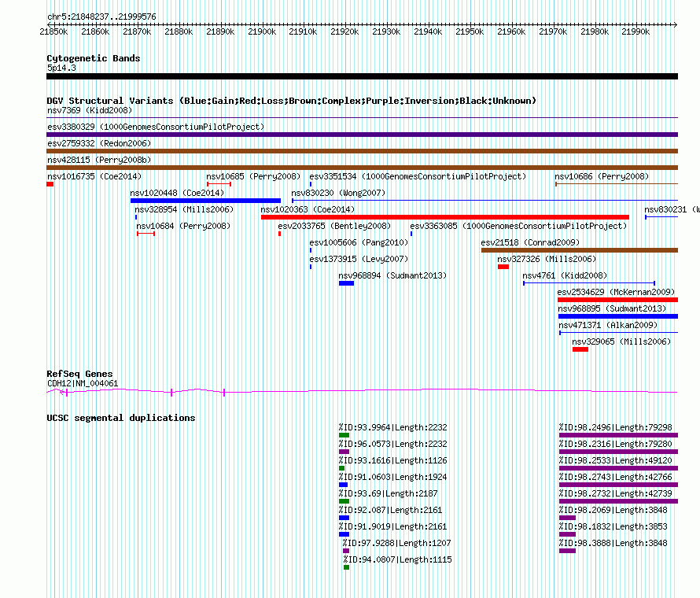The width and height of the screenshot is (700, 598).
Task: Select %ID:98.2316|Length:79280 duplication label
Action: [616, 444]
